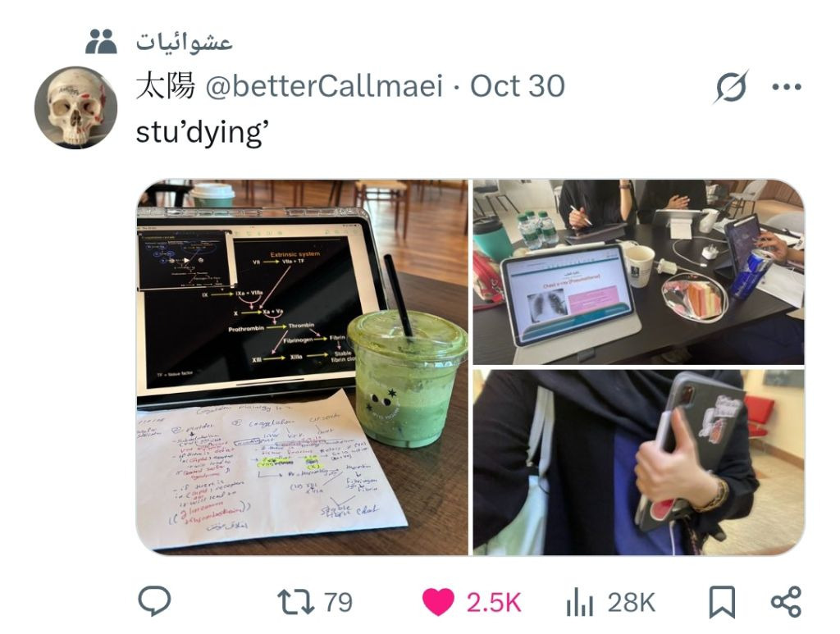Click the 2.5K likes count
This screenshot has width=840, height=634.
click(493, 602)
